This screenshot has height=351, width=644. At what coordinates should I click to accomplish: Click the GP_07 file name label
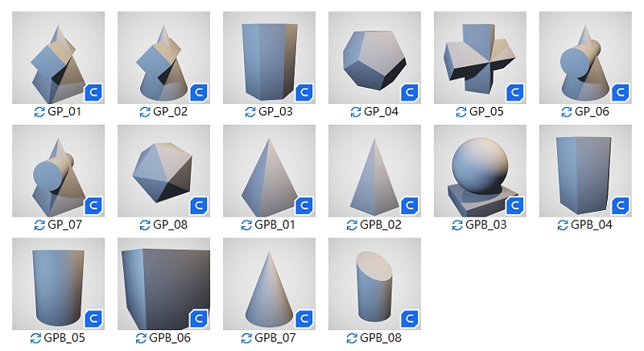(64, 225)
